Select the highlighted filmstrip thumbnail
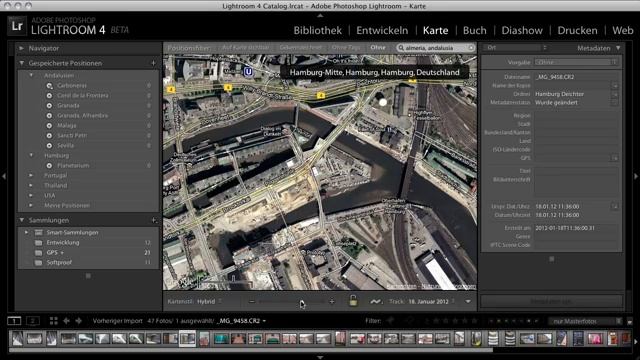 (x=187, y=338)
